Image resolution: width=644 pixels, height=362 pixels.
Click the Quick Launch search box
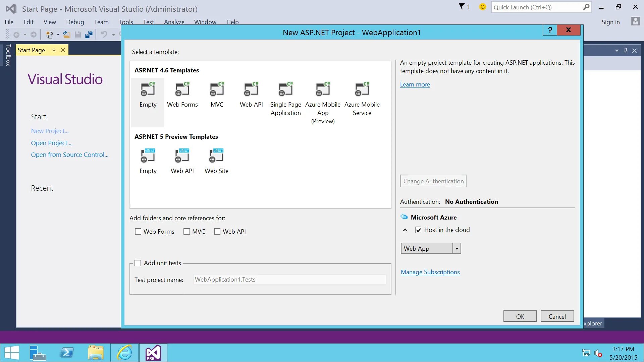coord(537,7)
